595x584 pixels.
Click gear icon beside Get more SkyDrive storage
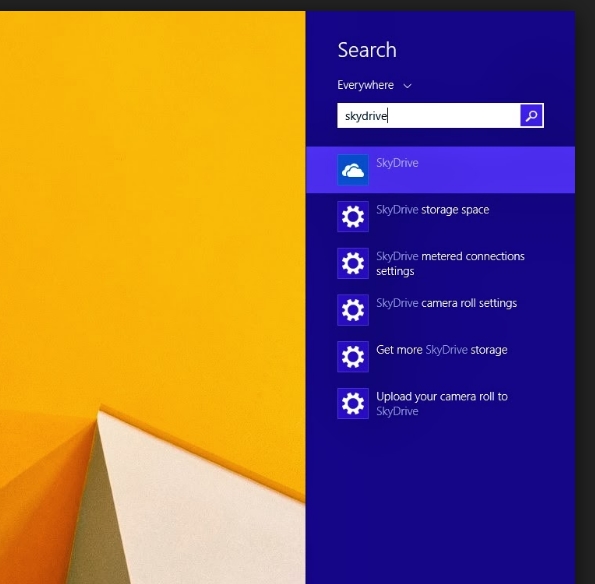(353, 356)
